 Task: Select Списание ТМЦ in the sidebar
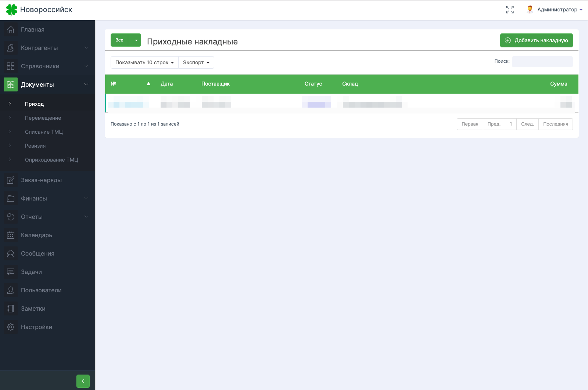pyautogui.click(x=44, y=132)
